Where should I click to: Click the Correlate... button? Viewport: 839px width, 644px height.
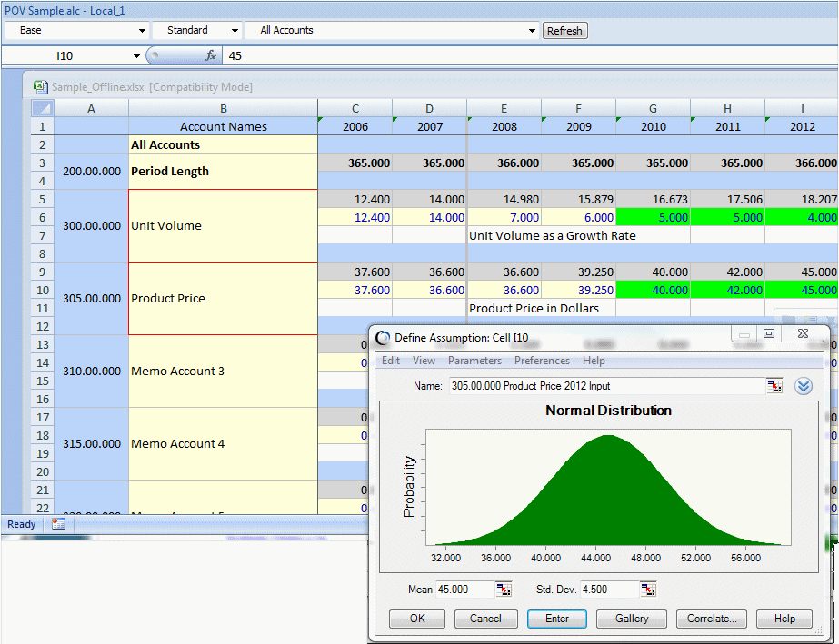711,619
